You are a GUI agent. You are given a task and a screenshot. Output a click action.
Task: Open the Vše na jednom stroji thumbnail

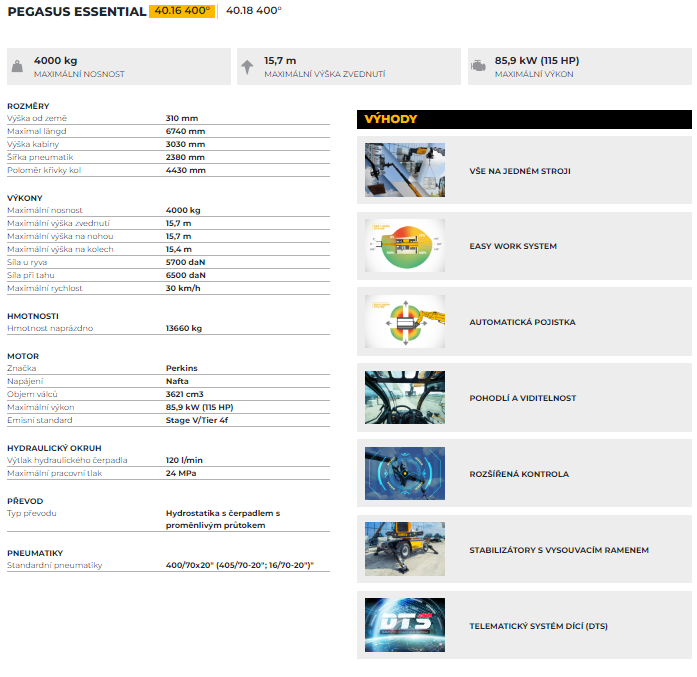pos(405,170)
